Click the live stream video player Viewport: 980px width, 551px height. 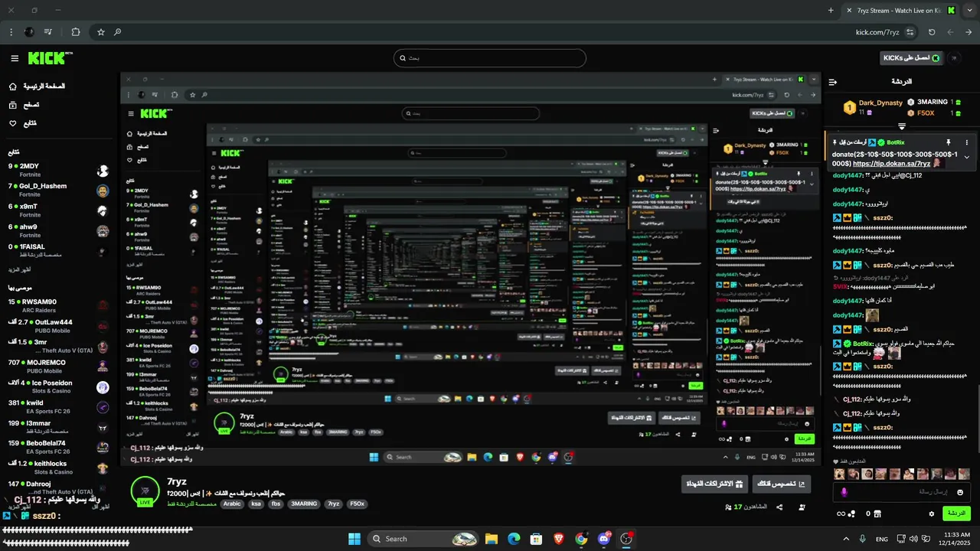pos(471,269)
